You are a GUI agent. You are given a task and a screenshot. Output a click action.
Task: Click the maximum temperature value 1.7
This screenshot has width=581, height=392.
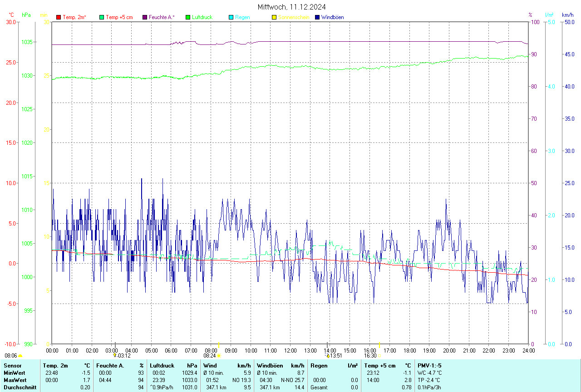(87, 380)
